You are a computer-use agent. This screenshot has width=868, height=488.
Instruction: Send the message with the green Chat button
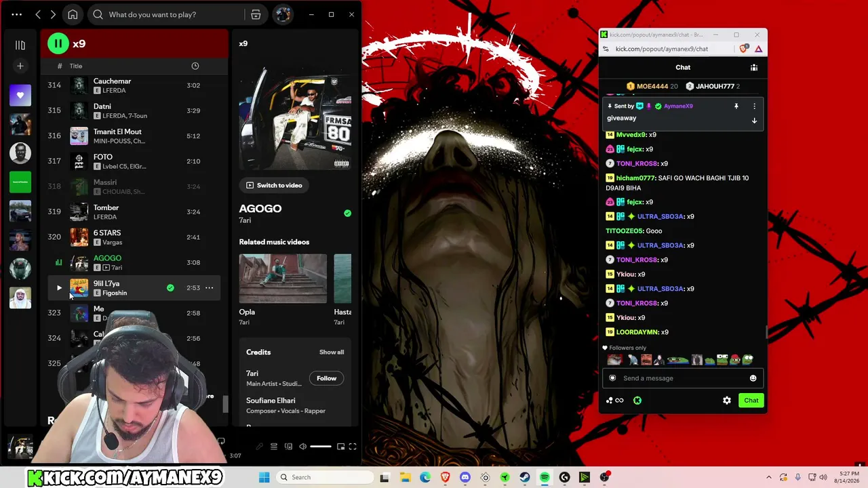click(x=751, y=401)
